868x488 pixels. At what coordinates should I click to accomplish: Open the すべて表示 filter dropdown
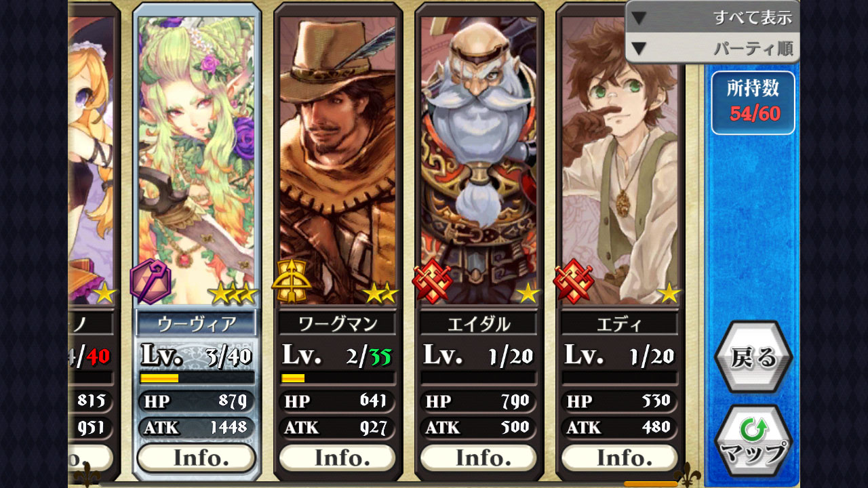point(712,17)
